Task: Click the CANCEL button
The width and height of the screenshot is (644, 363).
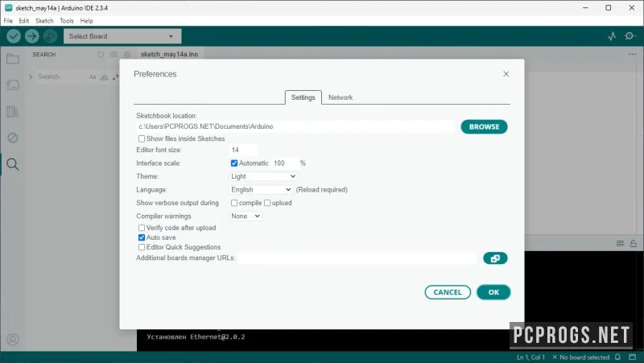Action: 448,292
